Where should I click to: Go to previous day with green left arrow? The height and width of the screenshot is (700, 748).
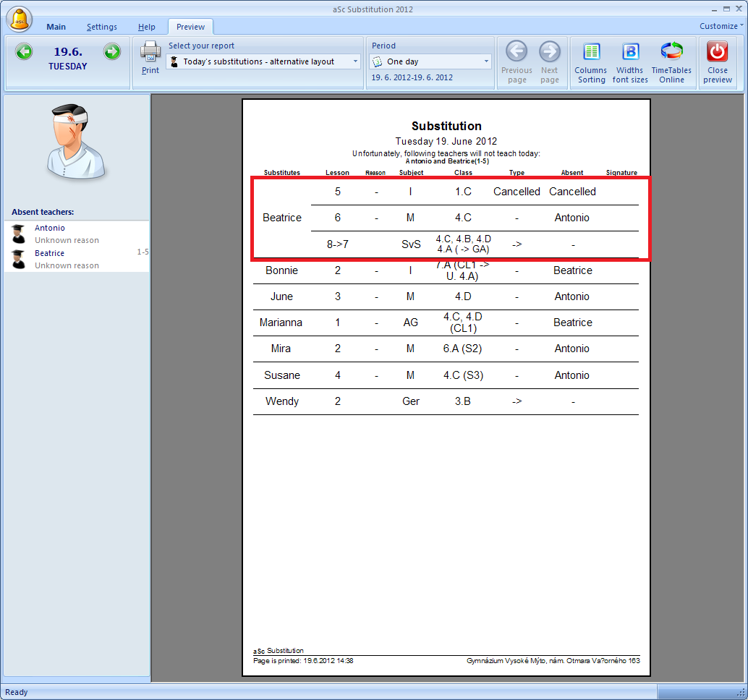click(24, 51)
